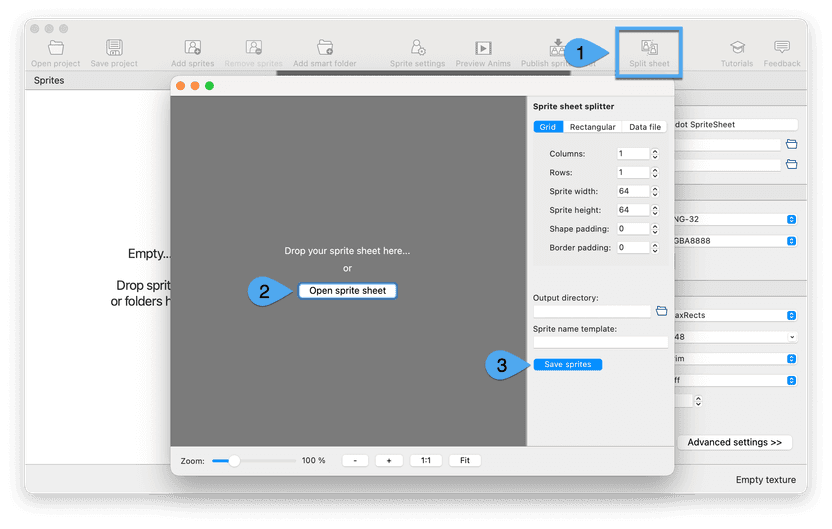This screenshot has height=529, width=832.
Task: Expand Advanced settings in main window
Action: 734,442
